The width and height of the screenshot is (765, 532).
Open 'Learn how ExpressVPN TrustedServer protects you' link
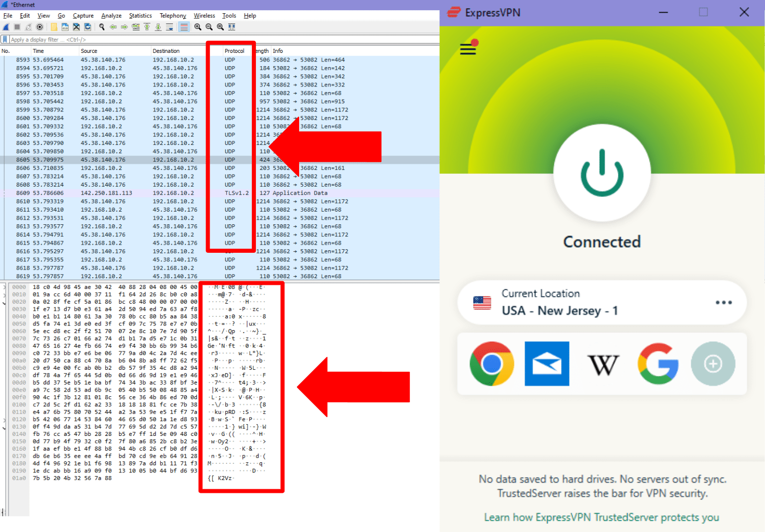(602, 517)
